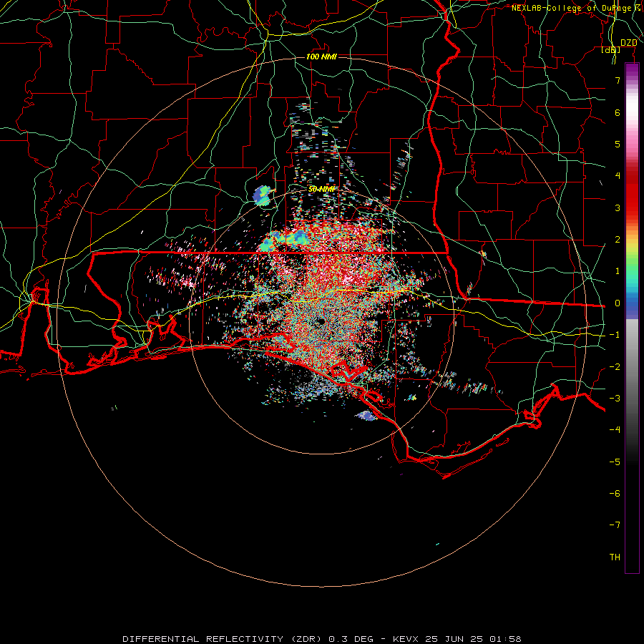This screenshot has height=644, width=644.
Task: Select the 0 value on the color scale
Action: pyautogui.click(x=618, y=303)
